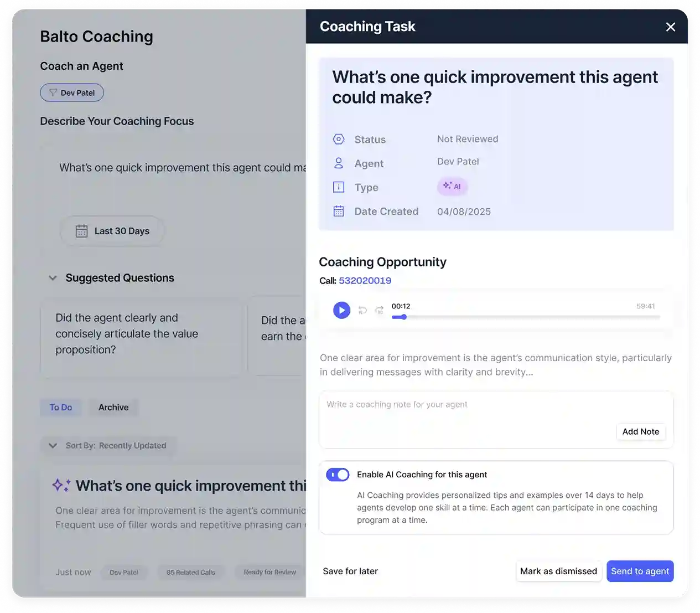The height and width of the screenshot is (613, 700).
Task: Click the calendar icon on Last 30 Days
Action: 81,231
